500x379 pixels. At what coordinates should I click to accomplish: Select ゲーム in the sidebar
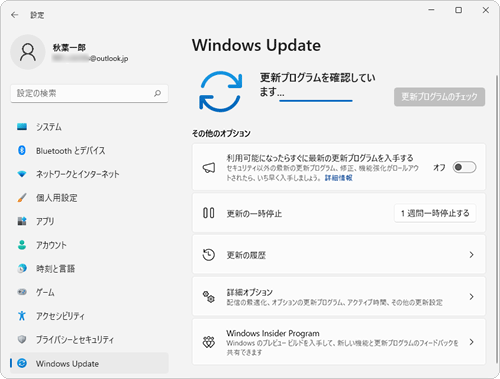click(89, 292)
